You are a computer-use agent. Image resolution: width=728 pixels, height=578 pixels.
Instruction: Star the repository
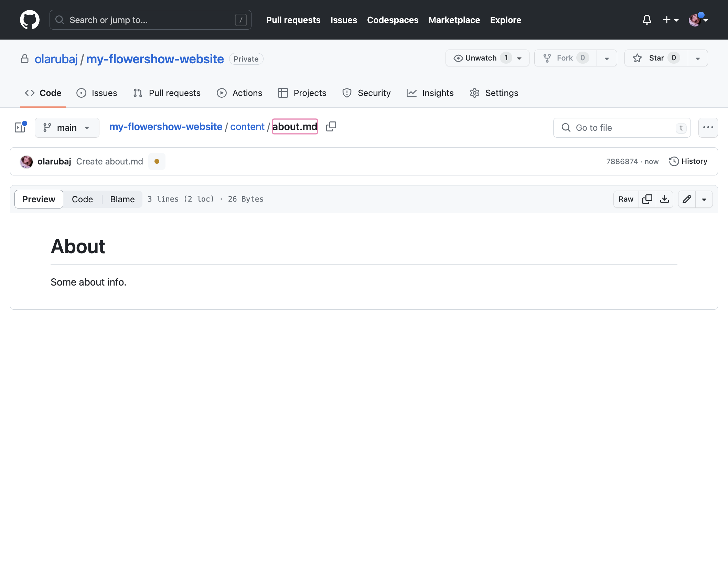click(x=656, y=58)
